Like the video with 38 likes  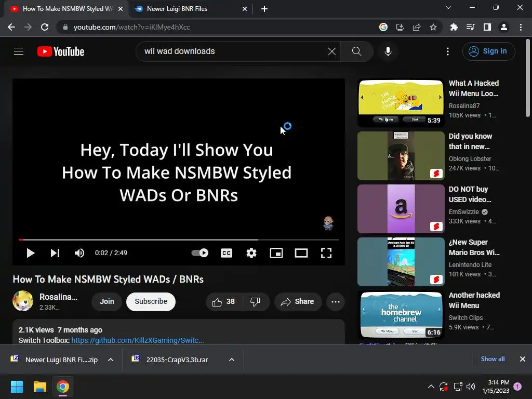[223, 302]
